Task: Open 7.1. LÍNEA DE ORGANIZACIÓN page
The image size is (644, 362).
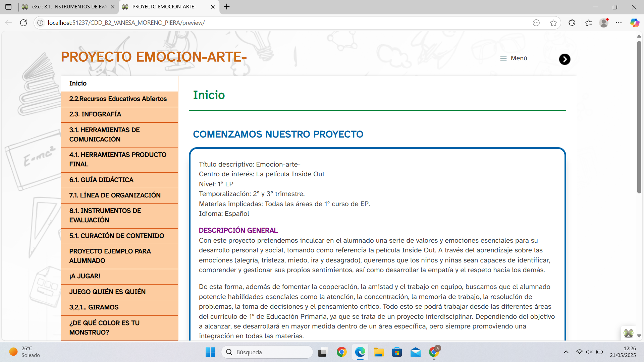Action: pos(119,195)
